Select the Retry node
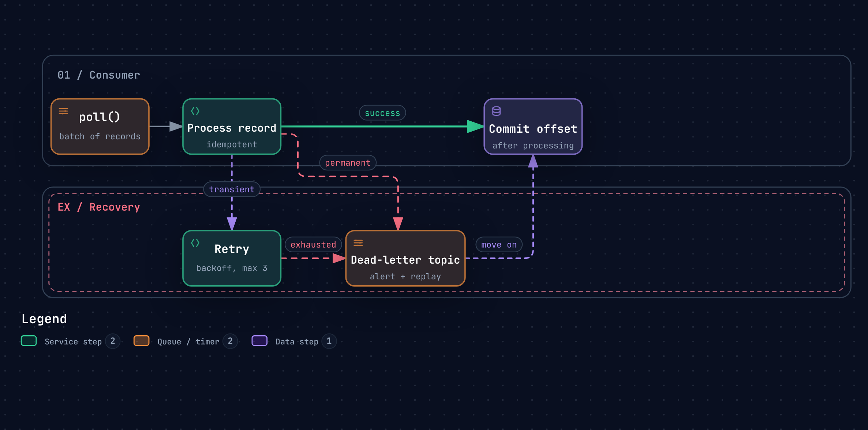Screen dimensions: 868x430 (x=232, y=258)
